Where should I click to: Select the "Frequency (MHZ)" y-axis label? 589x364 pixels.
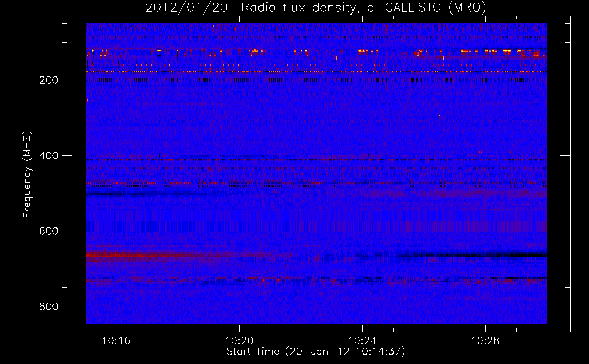point(27,175)
